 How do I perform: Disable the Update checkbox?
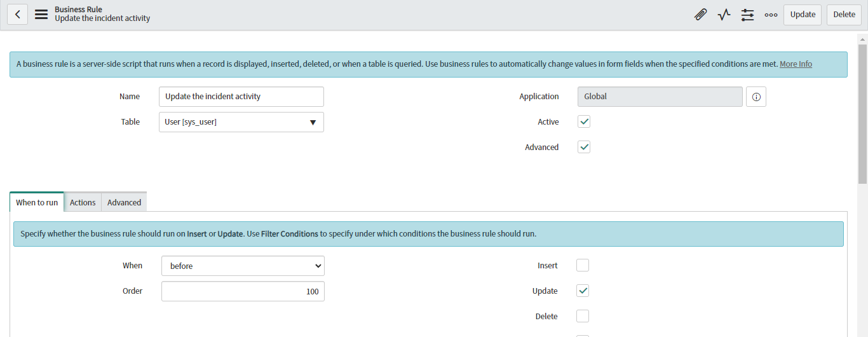583,291
